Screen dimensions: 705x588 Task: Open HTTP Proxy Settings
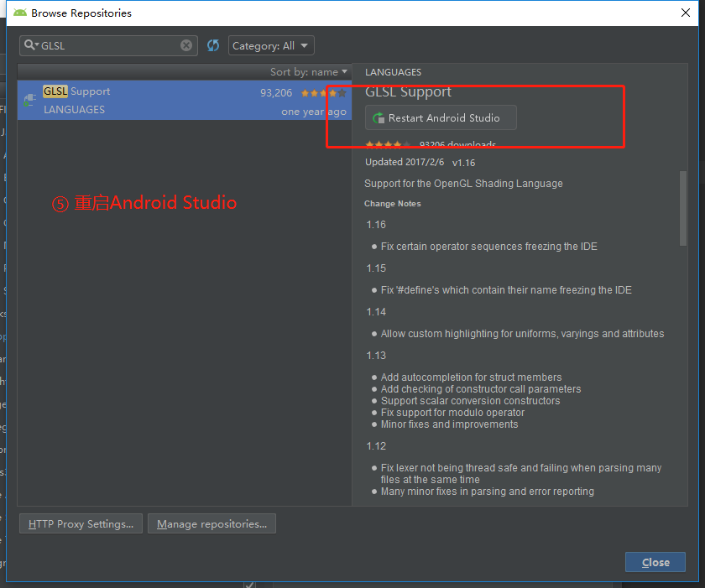[x=80, y=523]
